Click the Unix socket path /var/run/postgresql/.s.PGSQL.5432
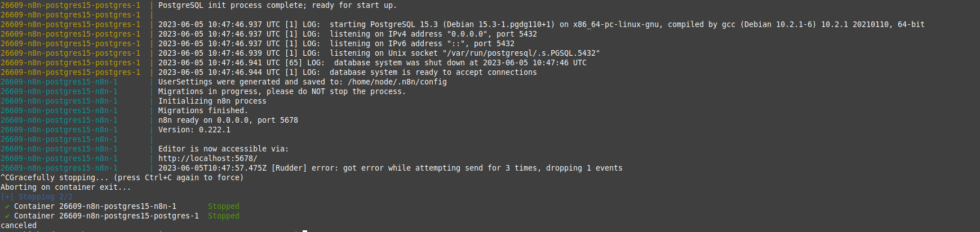The image size is (980, 232). pos(521,53)
